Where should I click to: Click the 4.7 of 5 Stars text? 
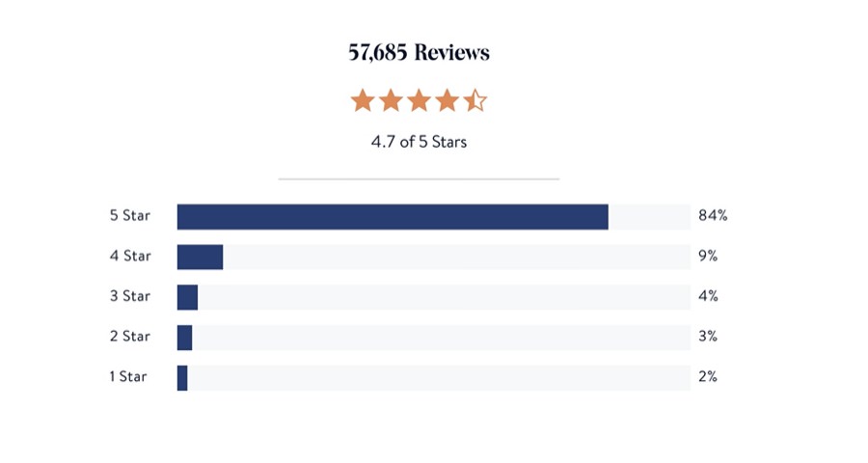420,142
